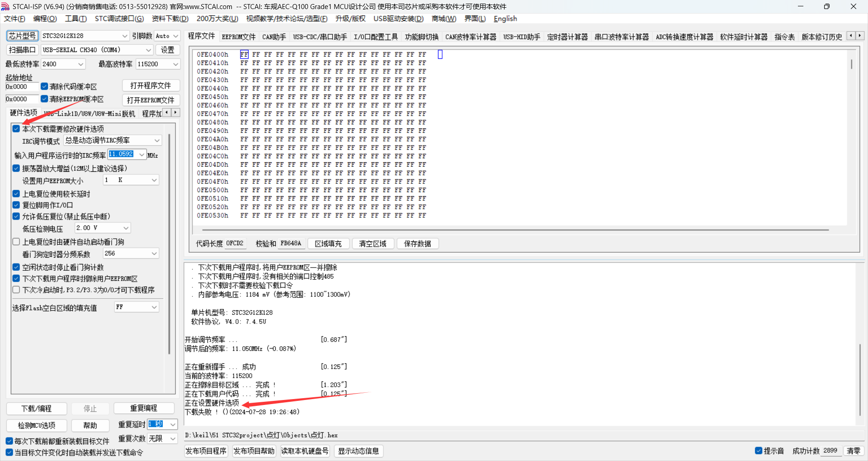
Task: Click the 区域填充 button
Action: click(x=328, y=244)
